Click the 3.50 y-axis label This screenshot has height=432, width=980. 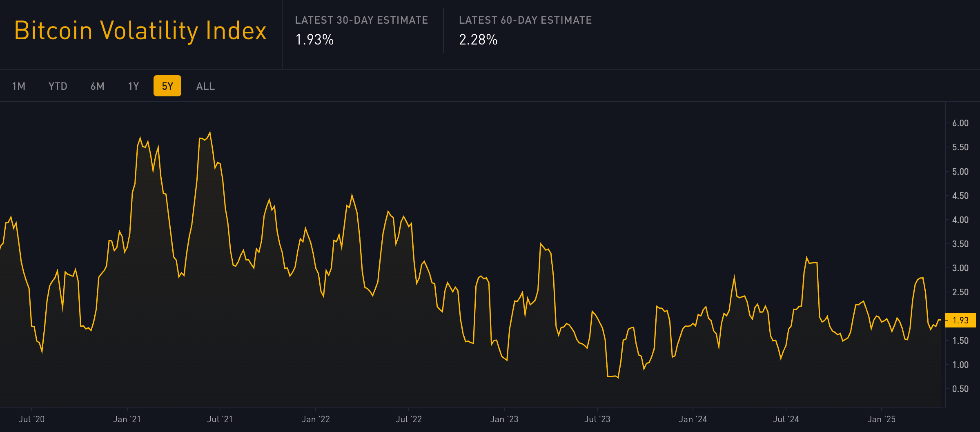coord(960,244)
